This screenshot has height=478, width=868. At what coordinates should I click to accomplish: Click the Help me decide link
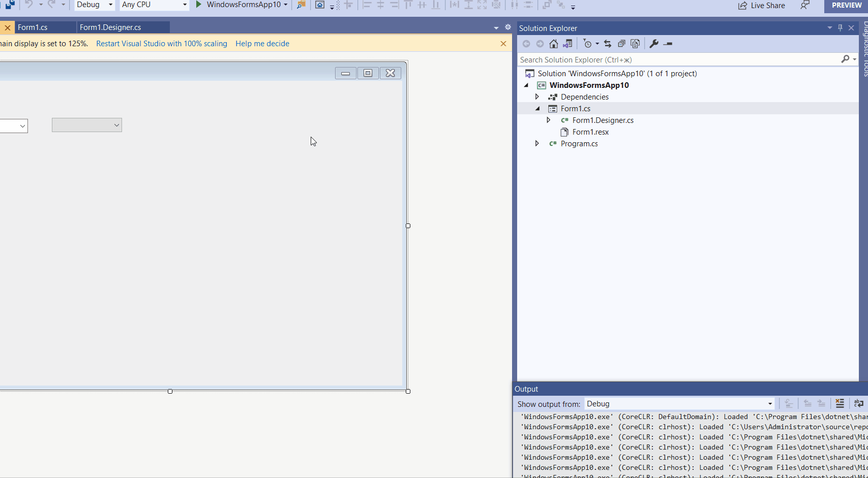tap(262, 44)
